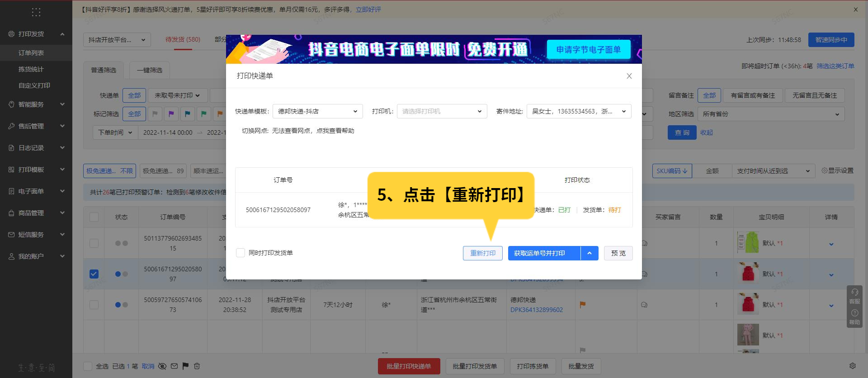868x378 pixels.
Task: Expand 打印发货 sidebar section
Action: tap(36, 34)
